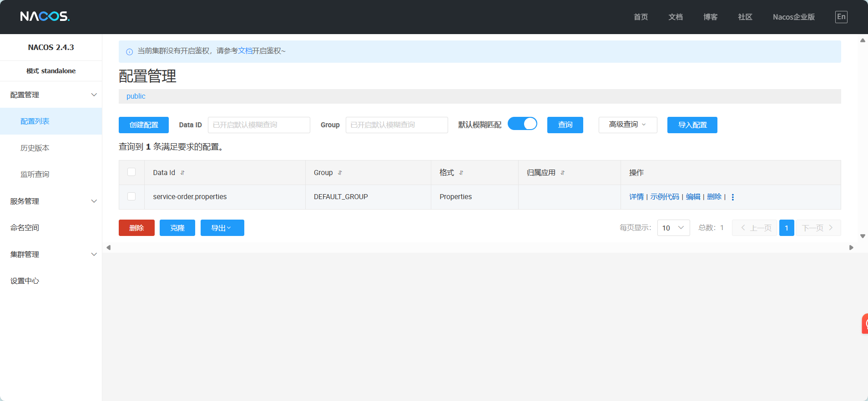Open the 导出 dropdown button
The width and height of the screenshot is (868, 401).
tap(222, 228)
